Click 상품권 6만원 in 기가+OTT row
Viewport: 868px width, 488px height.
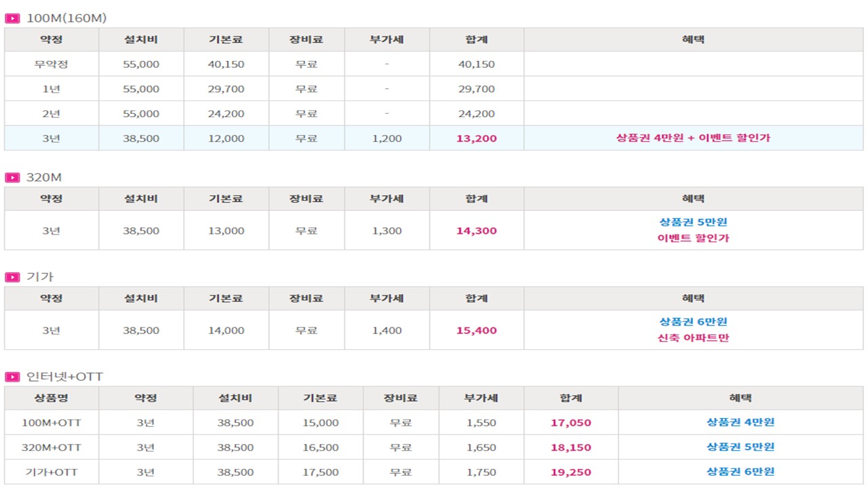point(741,471)
